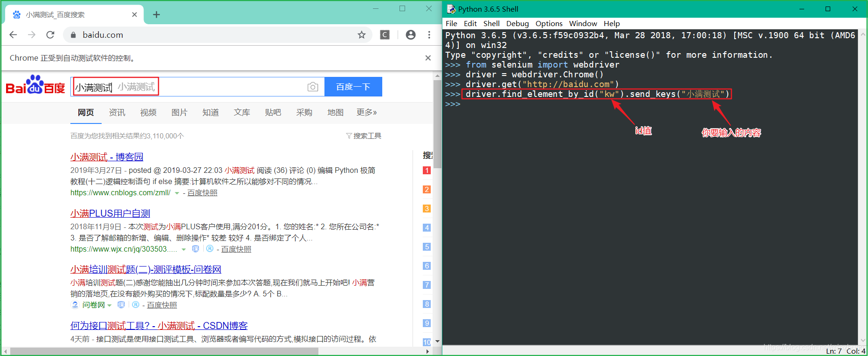Open 百度快照 for the 问卷网 result
868x356 pixels.
(162, 305)
